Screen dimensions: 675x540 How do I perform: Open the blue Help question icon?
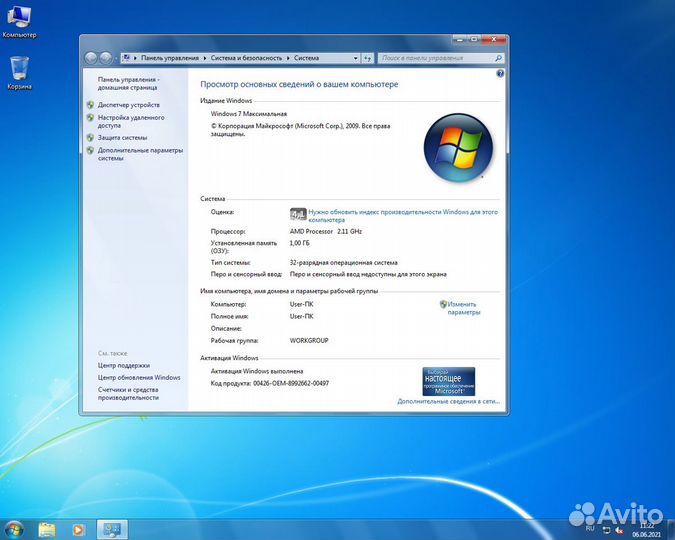[500, 74]
